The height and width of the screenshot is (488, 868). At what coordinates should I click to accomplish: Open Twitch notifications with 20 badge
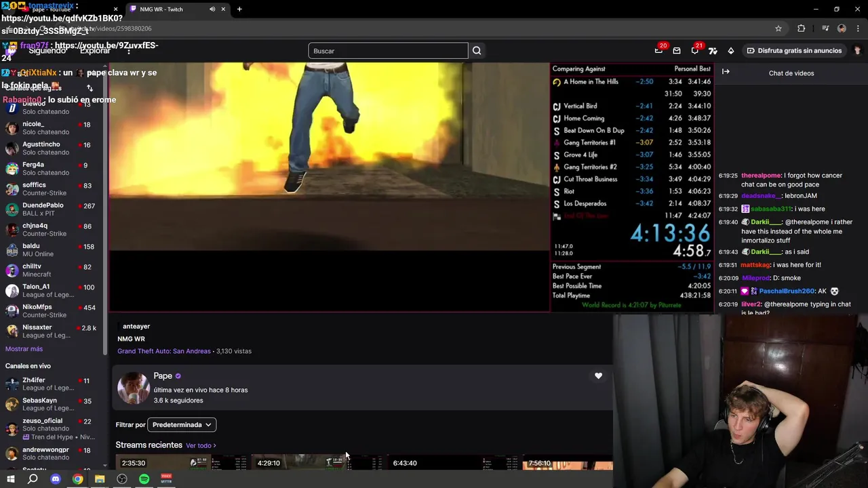(658, 51)
